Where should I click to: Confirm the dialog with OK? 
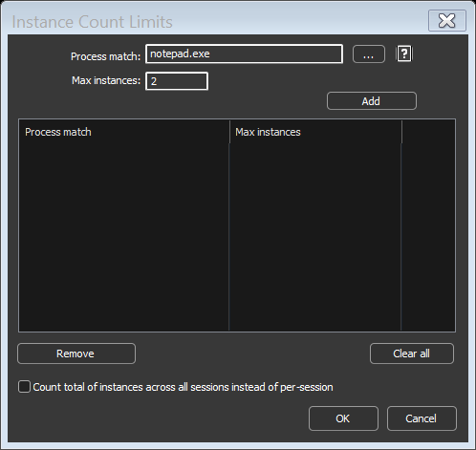(343, 418)
